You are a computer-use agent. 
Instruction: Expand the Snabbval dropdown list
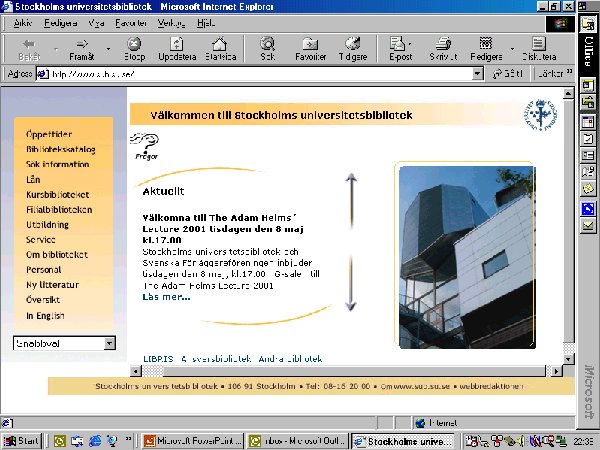(x=109, y=343)
